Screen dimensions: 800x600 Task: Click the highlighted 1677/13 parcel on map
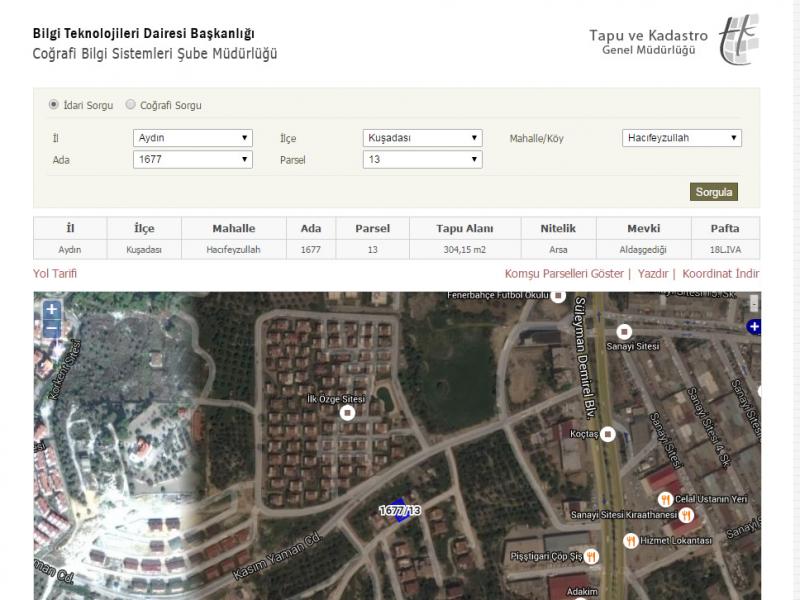point(398,510)
